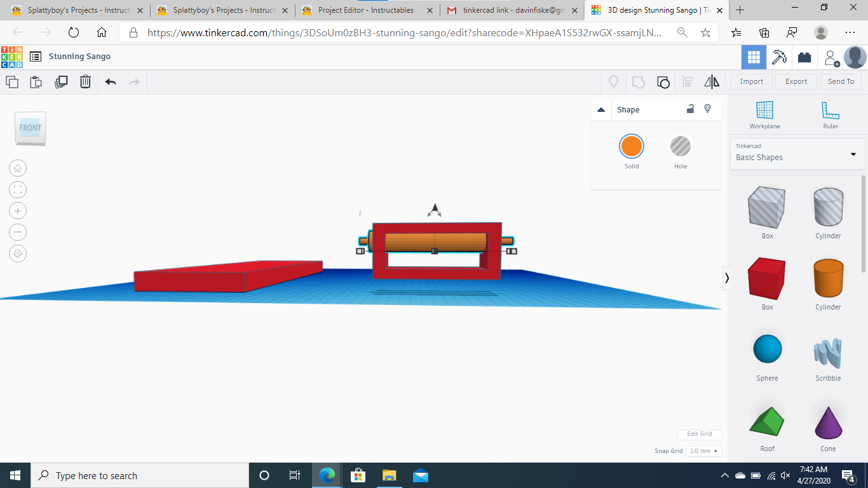This screenshot has height=488, width=868.
Task: Switch to 3D design grid view
Action: pos(754,57)
